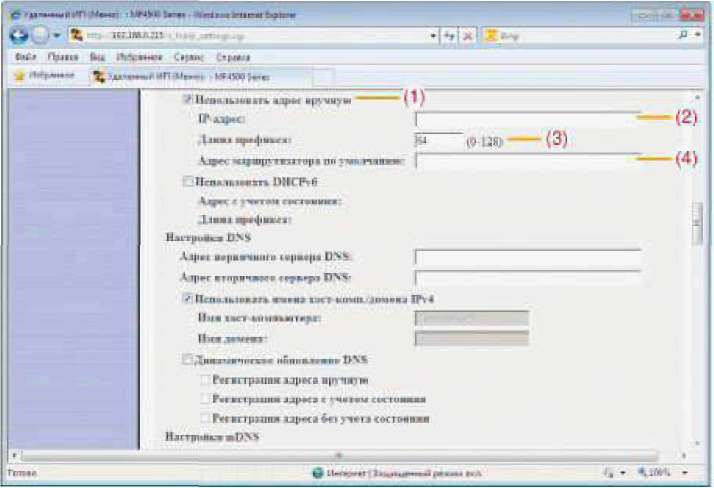Open the address bar history dropdown
Screen dimensions: 714x488
[435, 36]
